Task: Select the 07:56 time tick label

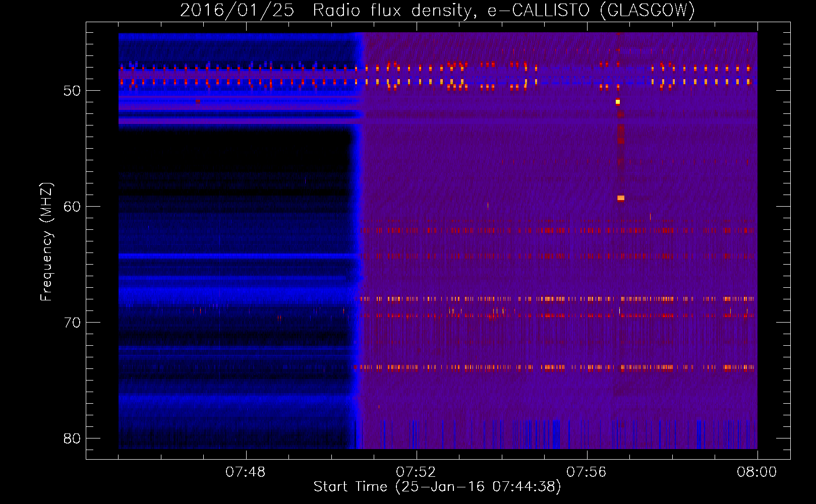Action: point(587,472)
